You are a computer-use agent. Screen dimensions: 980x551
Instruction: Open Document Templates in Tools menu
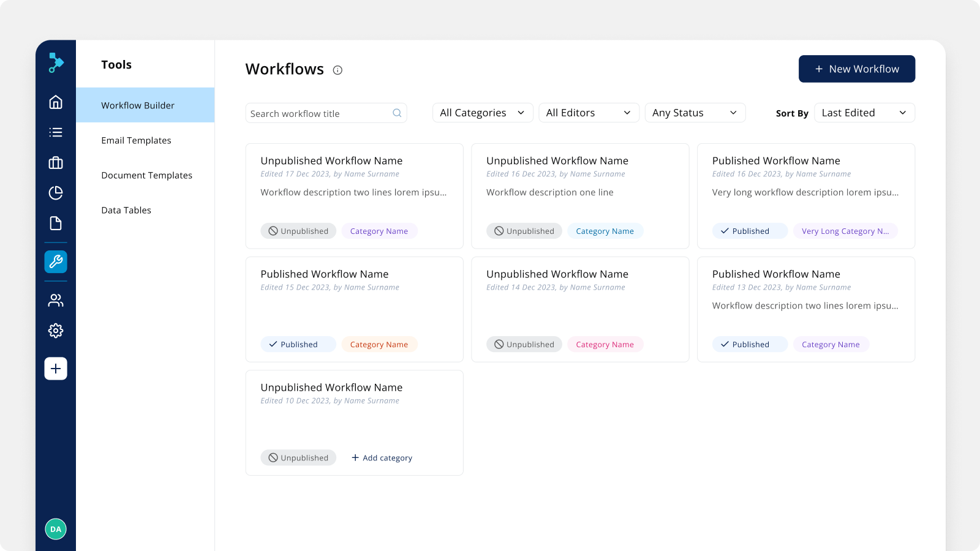tap(146, 175)
